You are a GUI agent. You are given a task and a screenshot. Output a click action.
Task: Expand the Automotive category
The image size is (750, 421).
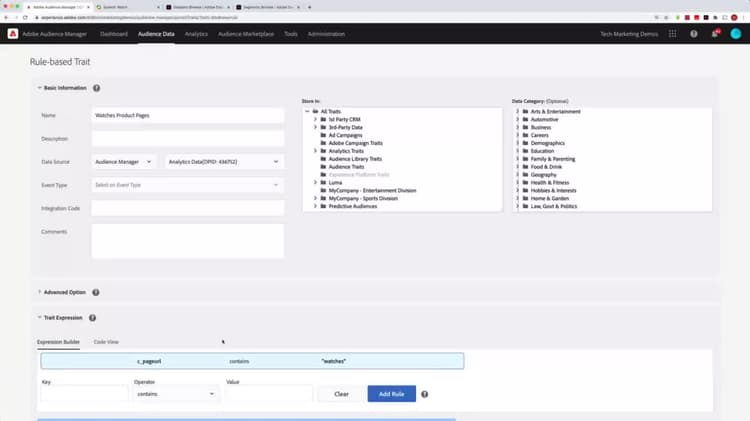(517, 120)
